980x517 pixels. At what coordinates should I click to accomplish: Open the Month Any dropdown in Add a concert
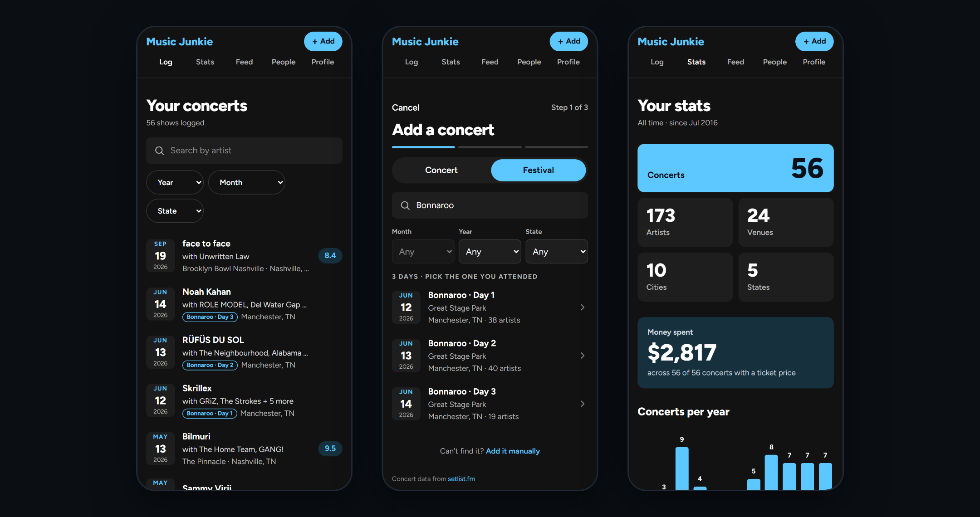tap(423, 252)
